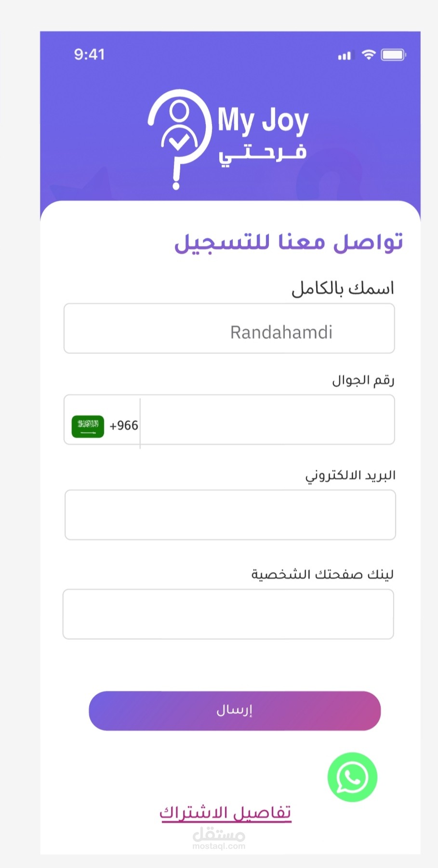438x868 pixels.
Task: Click the email address input box
Action: [x=230, y=515]
